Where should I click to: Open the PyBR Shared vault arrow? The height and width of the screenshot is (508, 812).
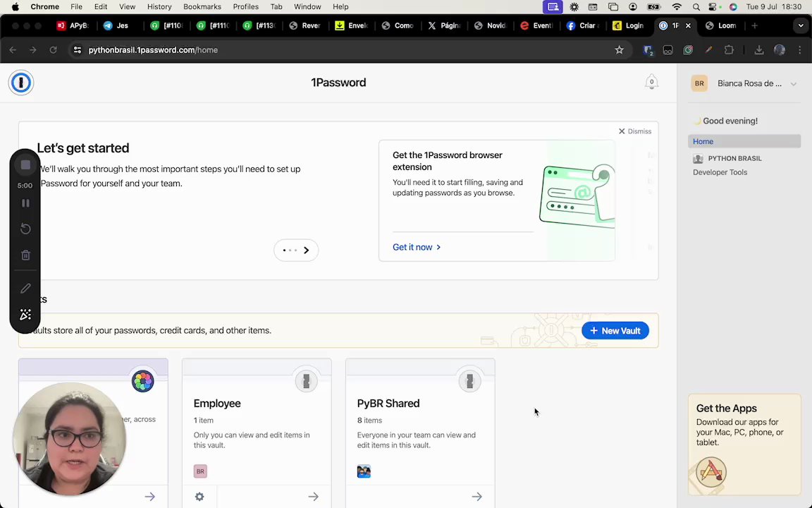point(477,497)
